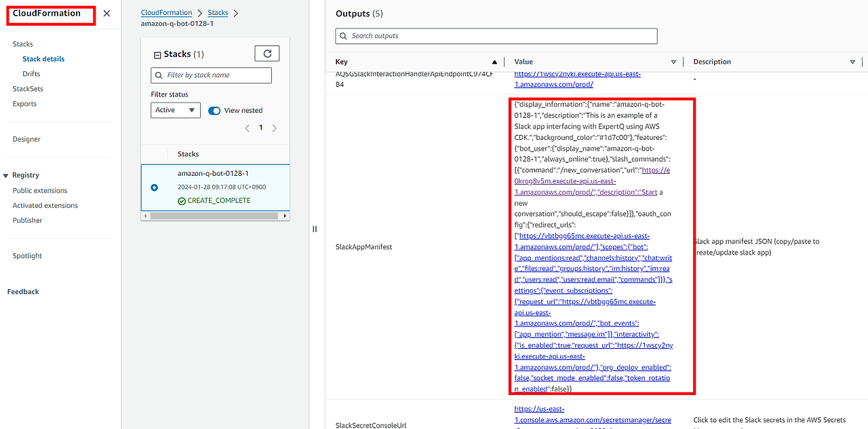Viewport: 868px width, 429px height.
Task: Open the interaction handler API endpoint URL
Action: pos(577,79)
